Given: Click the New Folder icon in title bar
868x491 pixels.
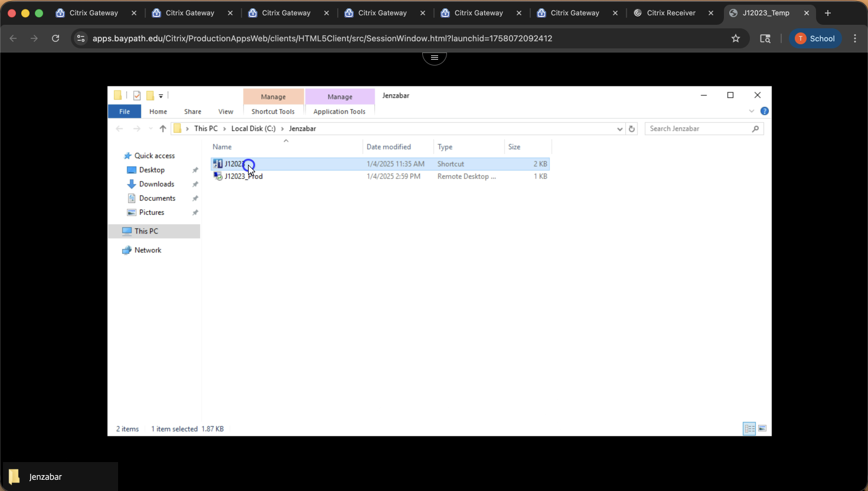Looking at the screenshot, I should pos(150,96).
